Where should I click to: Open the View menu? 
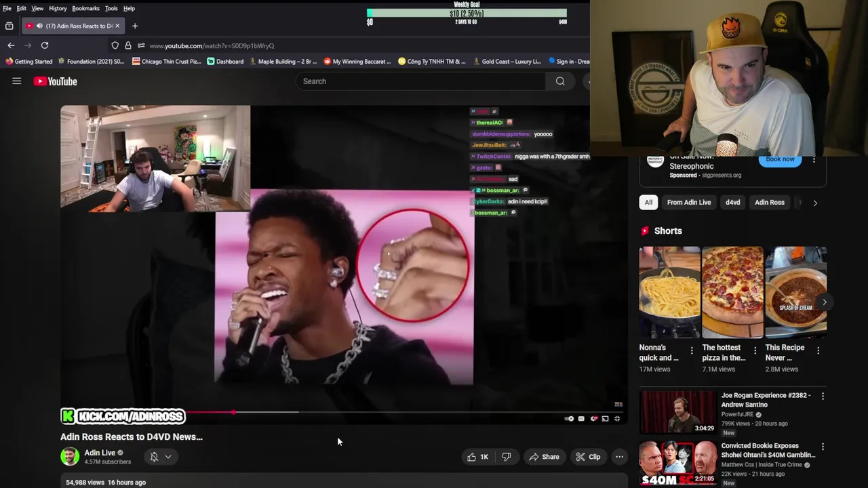click(37, 8)
